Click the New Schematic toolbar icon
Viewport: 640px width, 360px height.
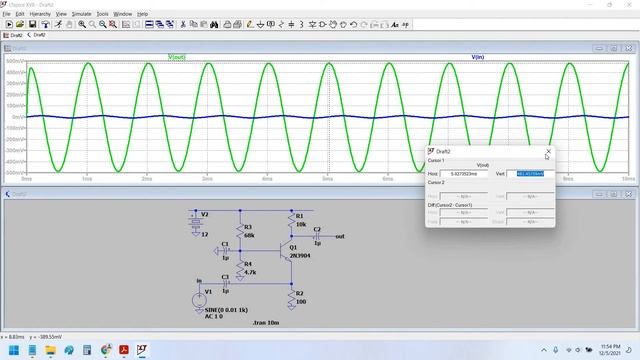coord(9,24)
